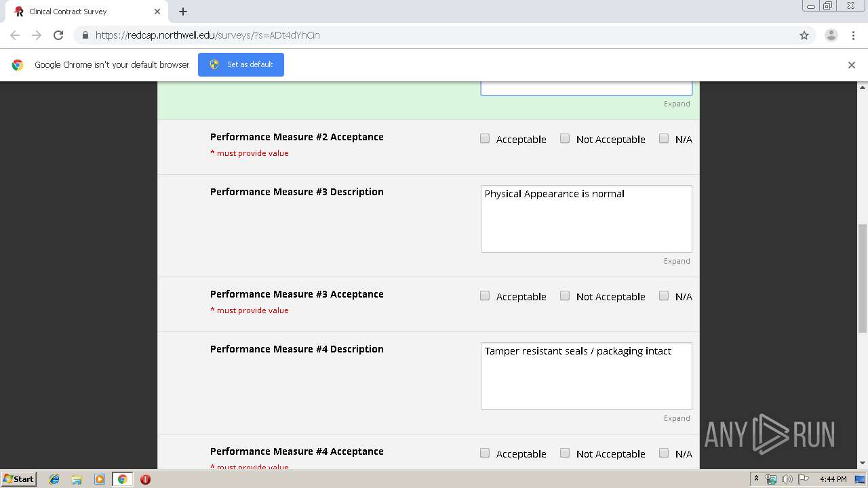Edit the Physical Appearance is normal text box
The image size is (868, 488).
coord(587,219)
